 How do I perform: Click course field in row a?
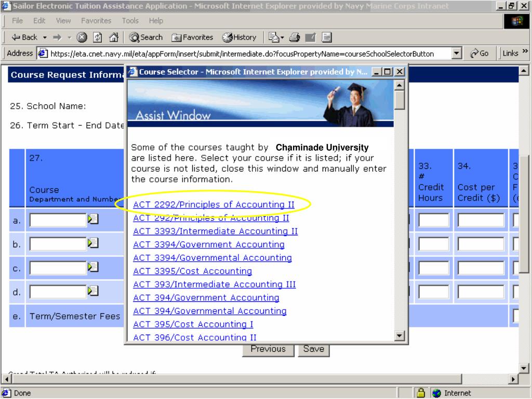pos(58,220)
